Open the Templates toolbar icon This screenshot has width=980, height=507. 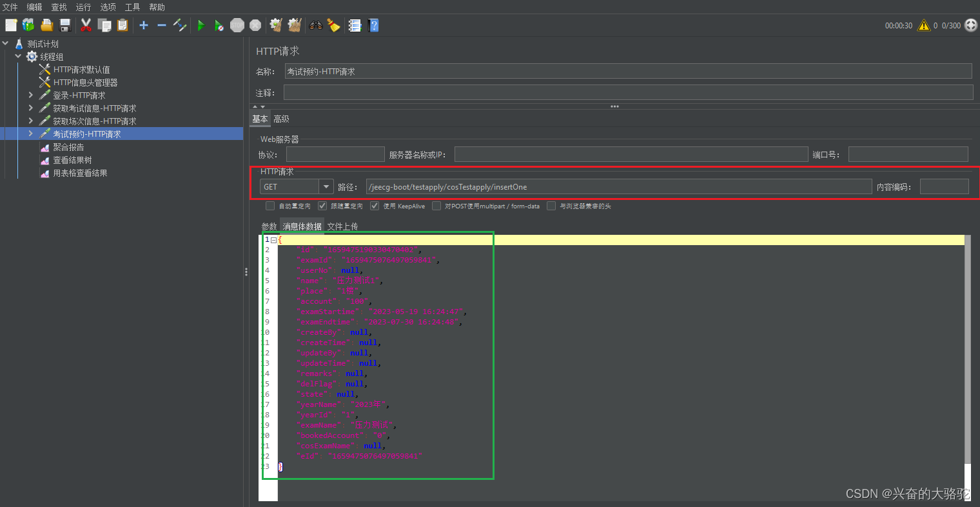28,25
